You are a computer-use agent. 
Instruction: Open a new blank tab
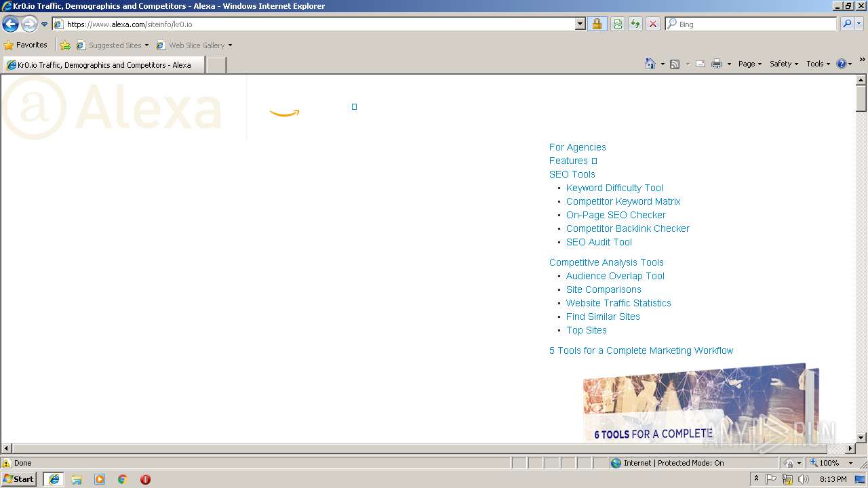click(x=216, y=65)
